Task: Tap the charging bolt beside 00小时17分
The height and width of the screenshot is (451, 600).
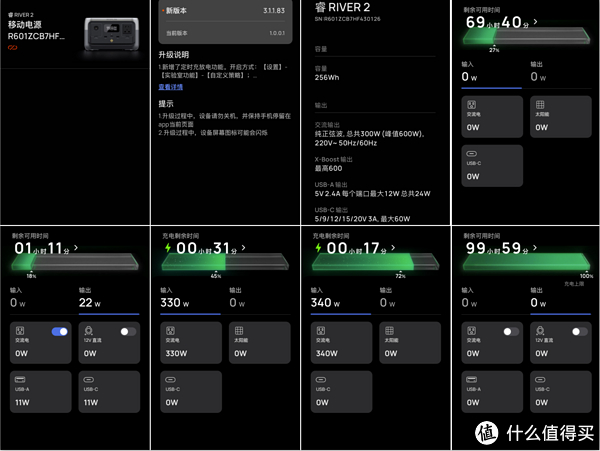Action: 318,247
